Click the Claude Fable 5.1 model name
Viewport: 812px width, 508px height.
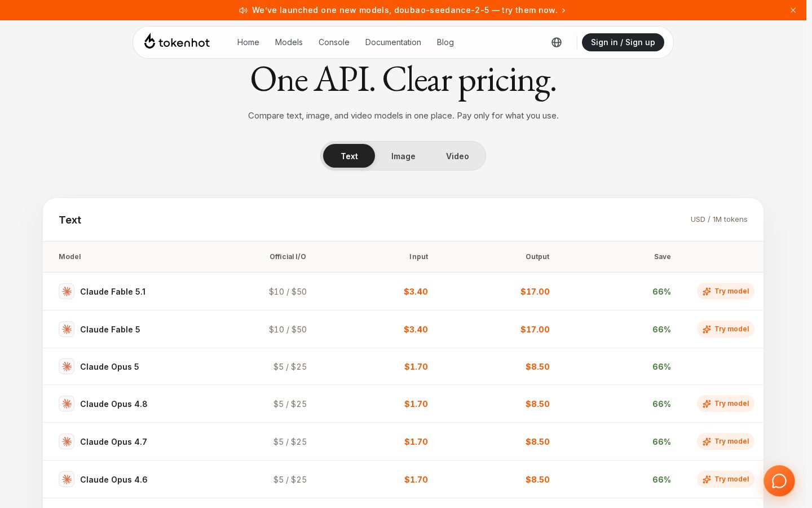pyautogui.click(x=113, y=292)
